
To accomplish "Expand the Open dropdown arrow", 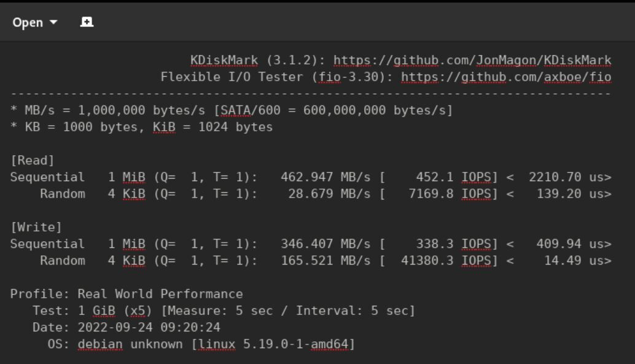I will (x=53, y=22).
